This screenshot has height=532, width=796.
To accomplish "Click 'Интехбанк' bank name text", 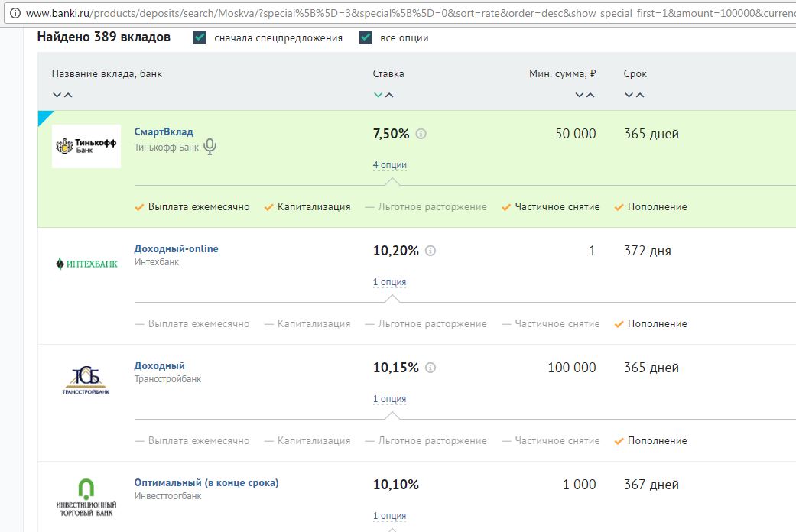I will coord(156,262).
